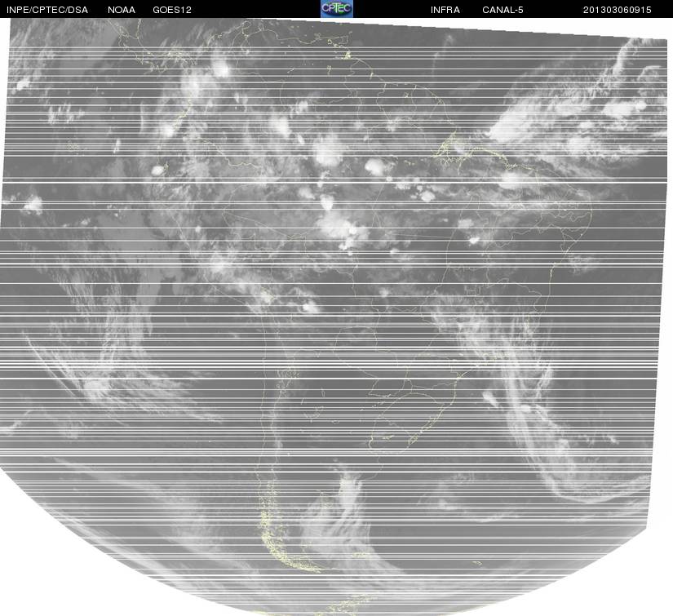Click the CANAL-5 label
673x616 pixels.
503,10
